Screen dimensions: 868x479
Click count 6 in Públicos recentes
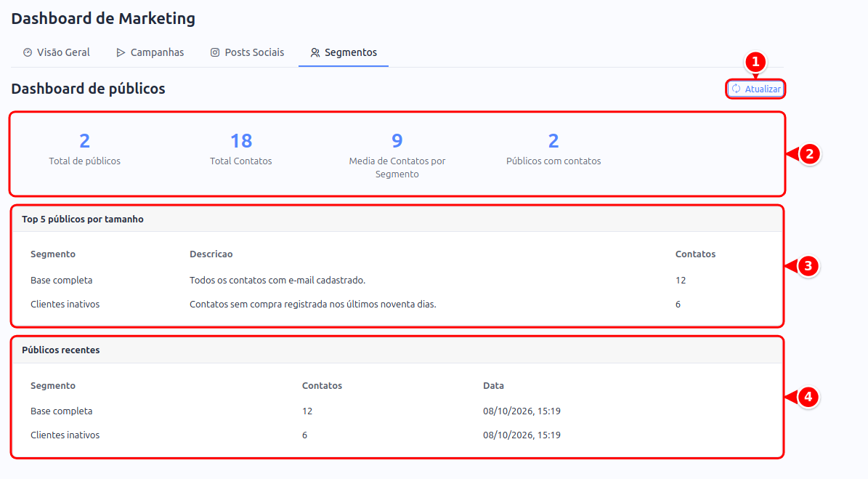pyautogui.click(x=304, y=435)
